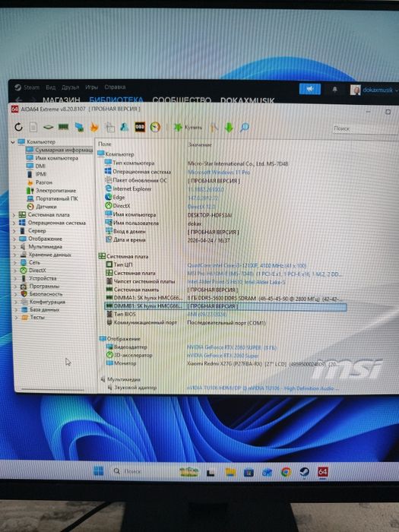Click the Поле column header
The image size is (399, 532).
coord(105,144)
